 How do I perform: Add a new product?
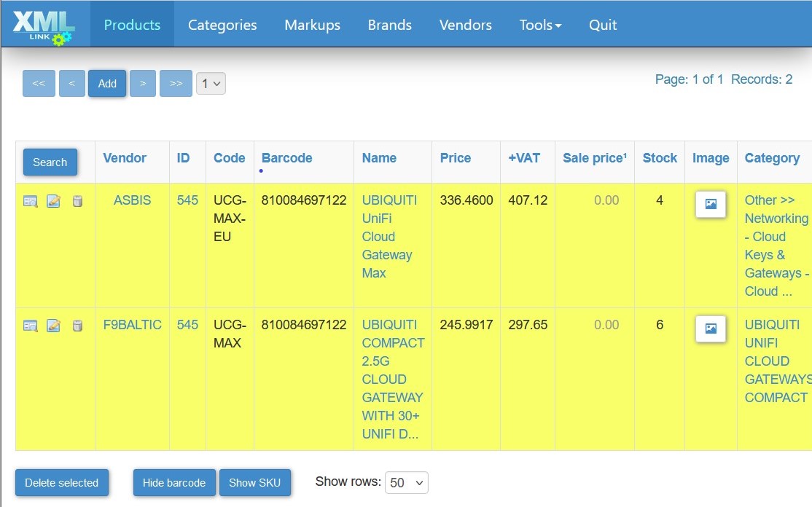point(107,83)
